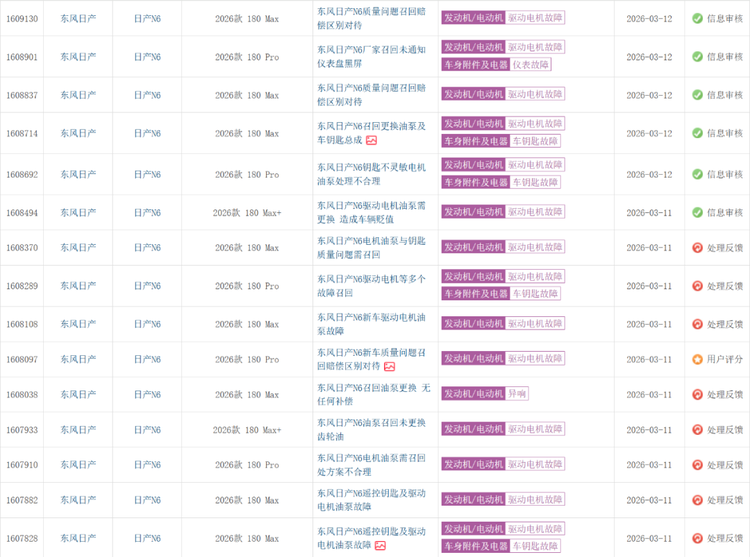Screen dimensions: 750x557
Task: Click green check icon in row 1608901
Action: [697, 57]
